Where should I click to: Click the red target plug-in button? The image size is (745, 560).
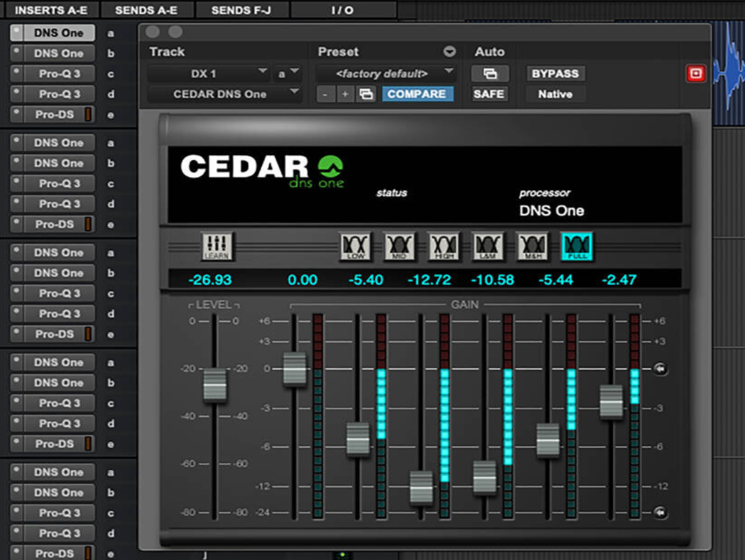695,73
